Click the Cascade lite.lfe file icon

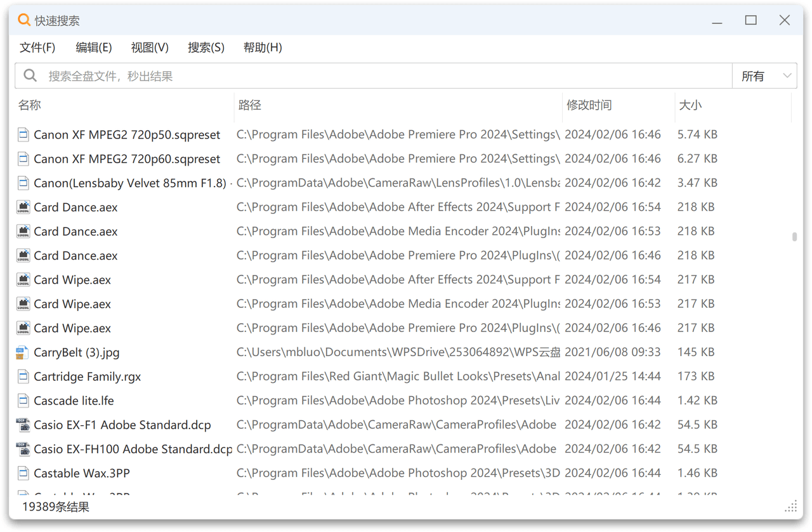point(23,401)
